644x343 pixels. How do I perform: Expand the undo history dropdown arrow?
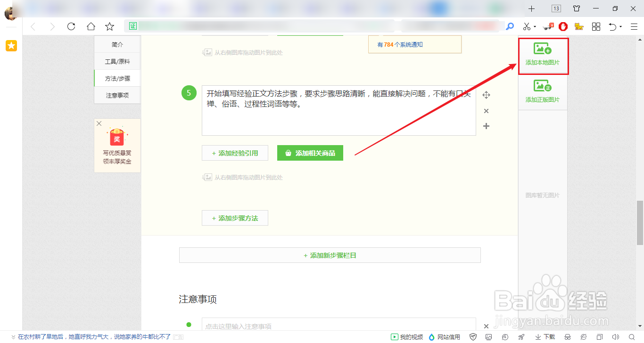(621, 27)
